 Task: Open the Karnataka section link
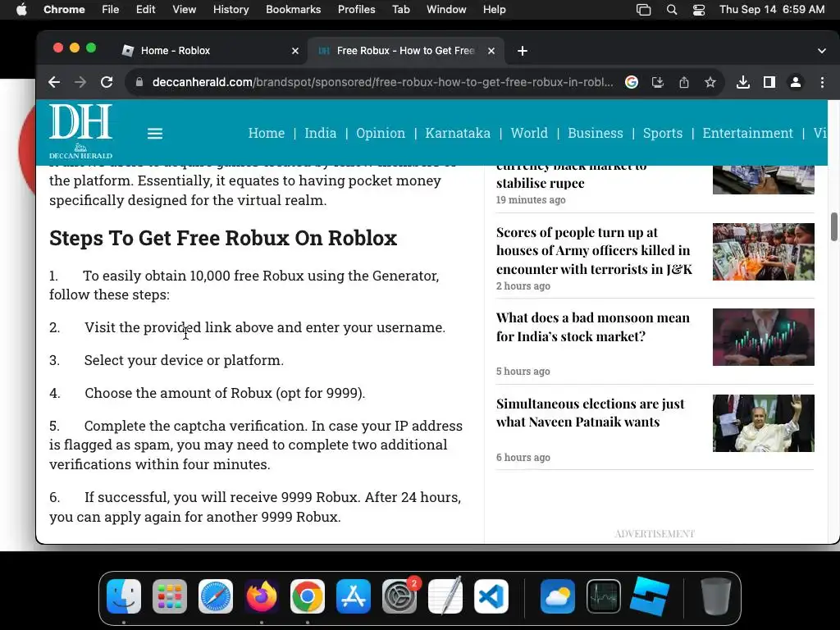(458, 133)
